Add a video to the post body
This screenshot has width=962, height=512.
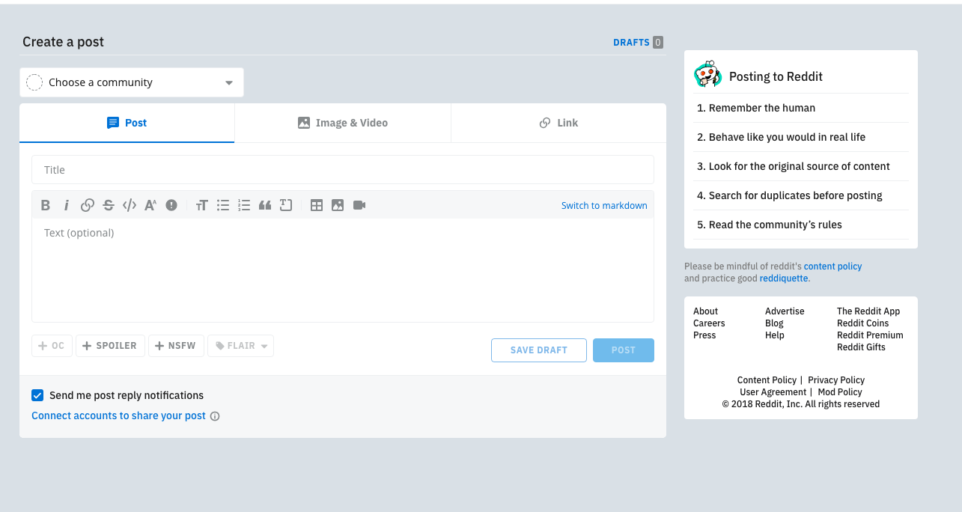[x=360, y=205]
